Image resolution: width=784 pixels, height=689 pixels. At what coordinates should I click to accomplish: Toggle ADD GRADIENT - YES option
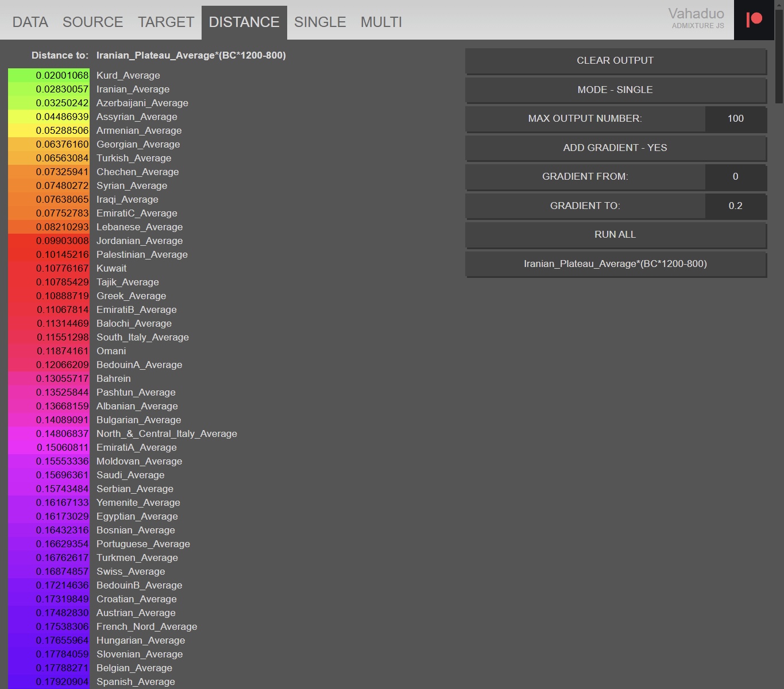pyautogui.click(x=615, y=148)
